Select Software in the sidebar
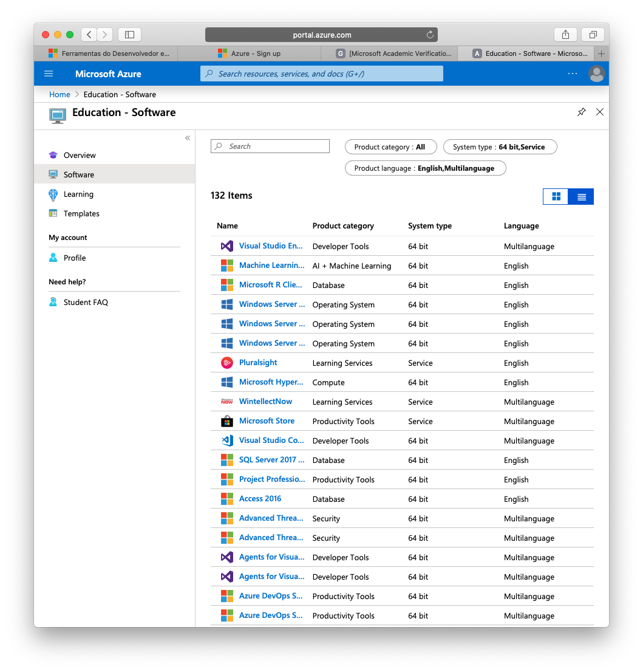Image resolution: width=643 pixels, height=672 pixels. 114,174
